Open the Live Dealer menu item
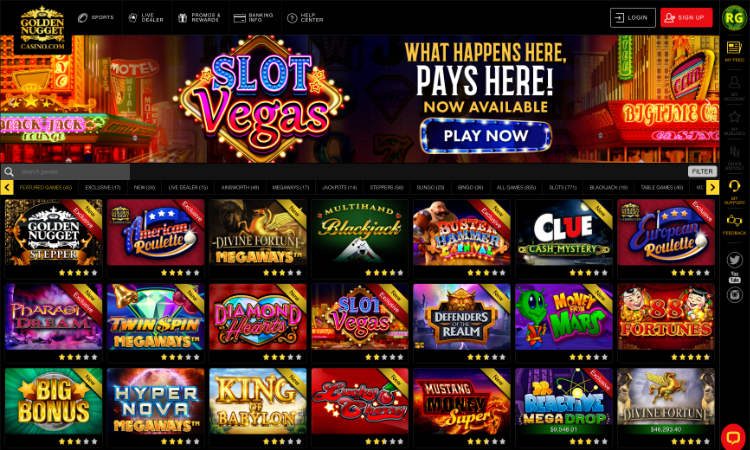 pos(146,18)
